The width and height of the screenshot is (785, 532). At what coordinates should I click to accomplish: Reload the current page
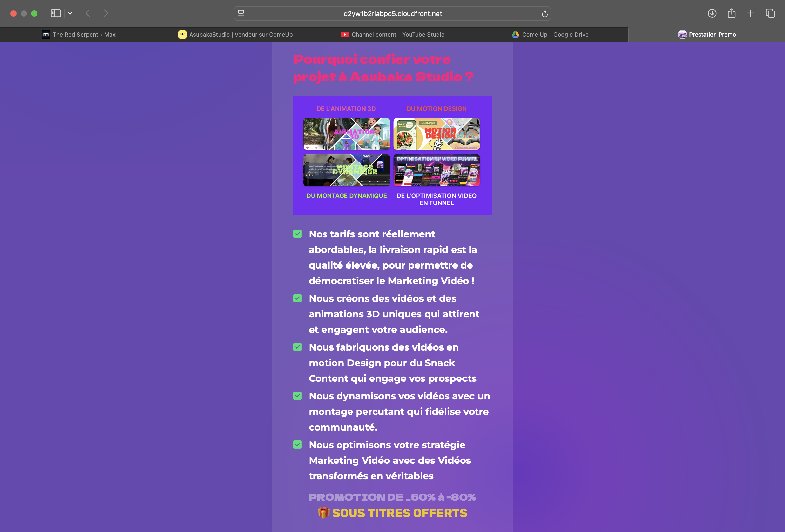(545, 13)
